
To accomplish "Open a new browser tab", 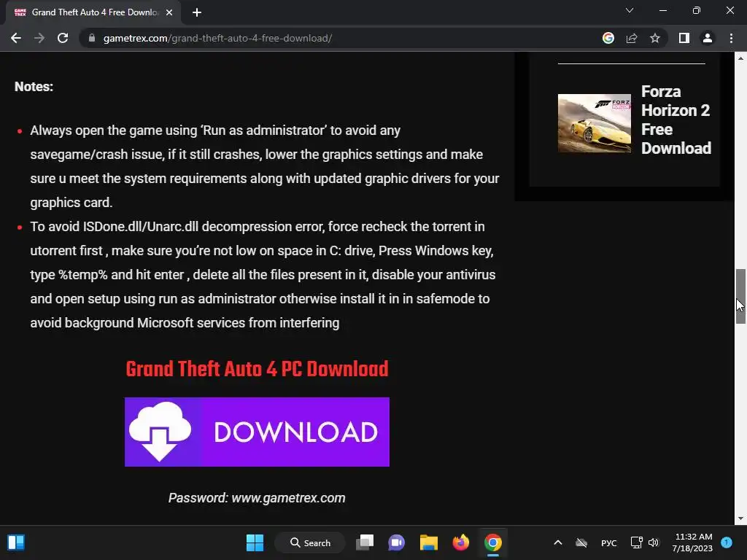I will (197, 12).
